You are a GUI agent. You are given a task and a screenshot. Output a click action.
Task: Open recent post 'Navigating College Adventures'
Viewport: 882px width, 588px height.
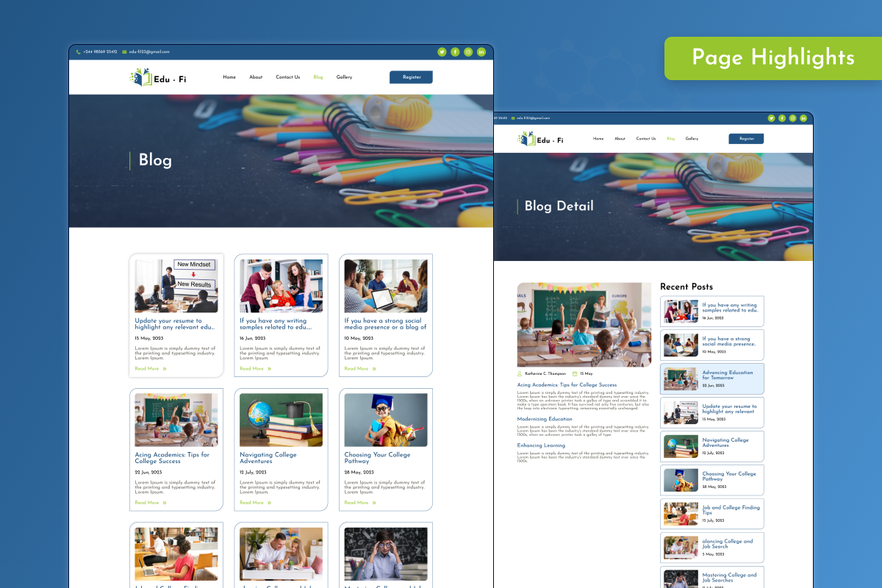(x=712, y=446)
